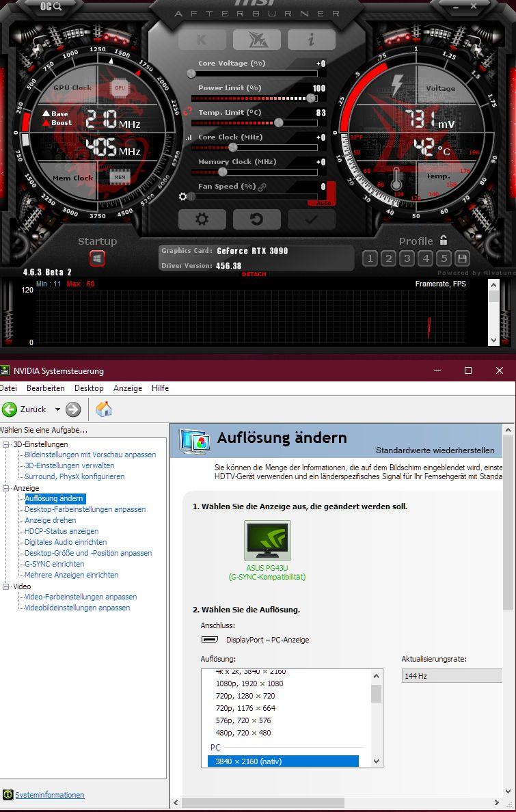Open the Datei menu

(x=8, y=388)
